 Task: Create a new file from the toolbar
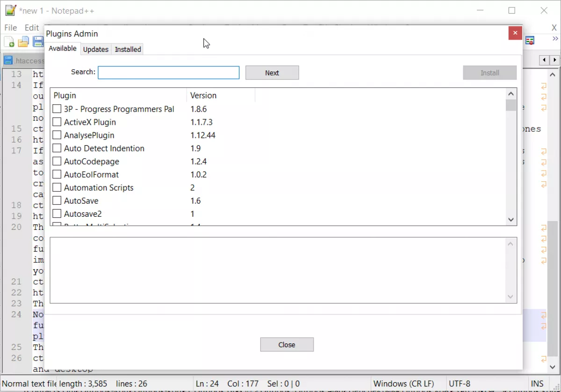pyautogui.click(x=9, y=42)
